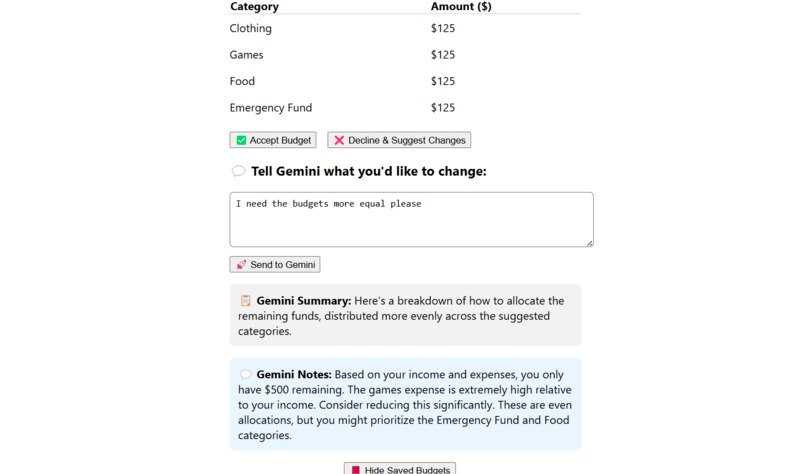806x474 pixels.
Task: Select the Clothing category row
Action: [405, 28]
